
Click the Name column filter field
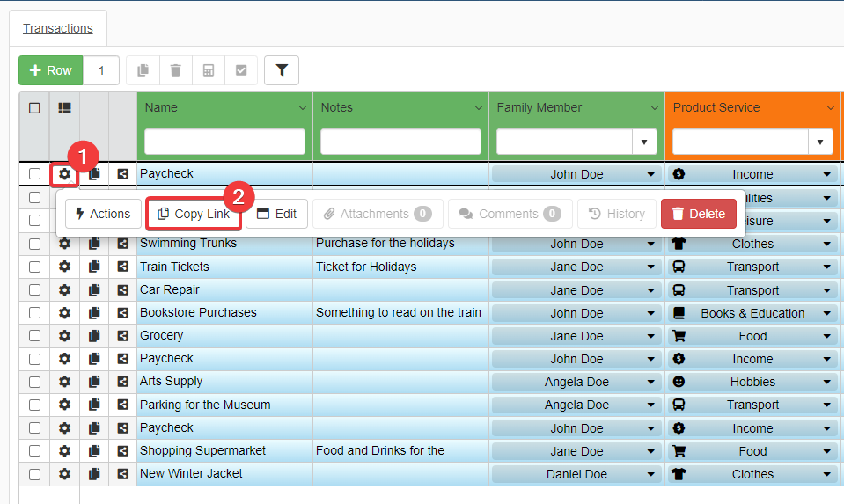pos(224,142)
